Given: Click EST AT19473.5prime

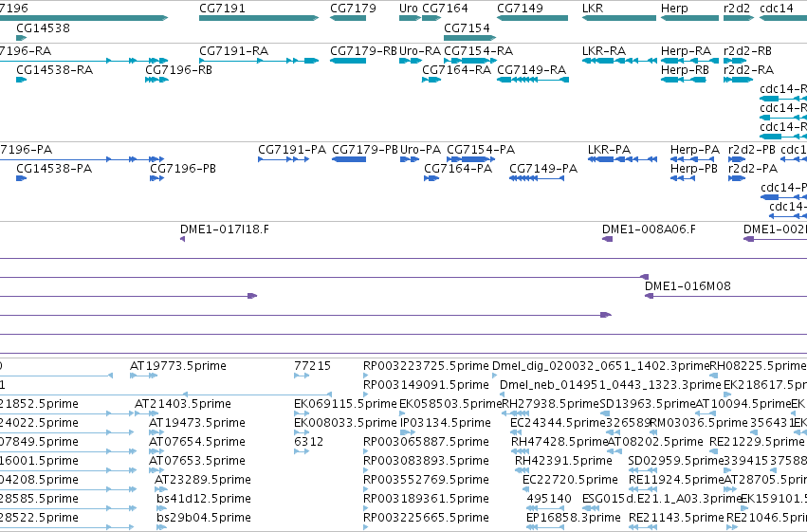Looking at the screenshot, I should coord(156,432).
